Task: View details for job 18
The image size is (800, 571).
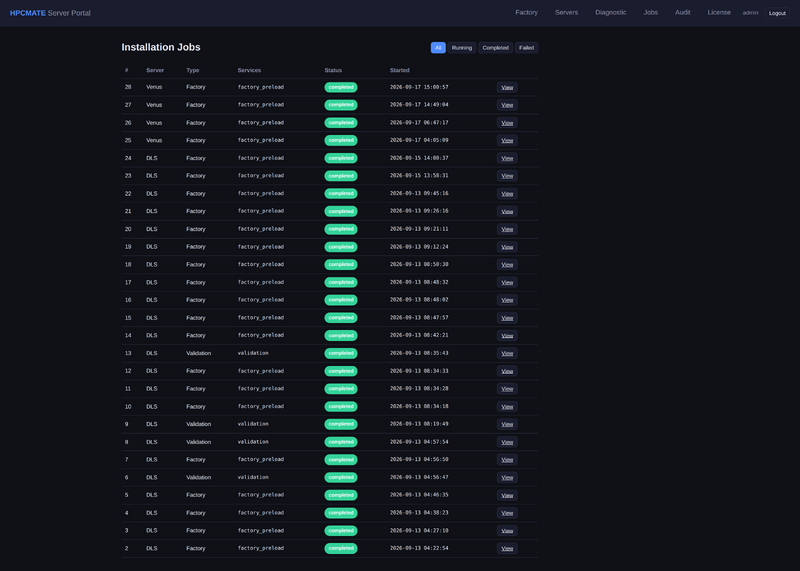Action: tap(507, 265)
